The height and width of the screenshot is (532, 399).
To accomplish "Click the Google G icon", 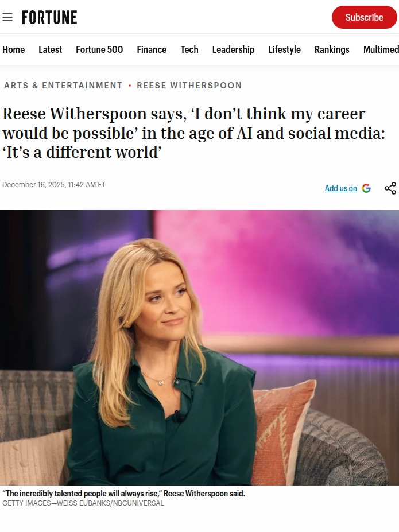I will click(x=366, y=188).
